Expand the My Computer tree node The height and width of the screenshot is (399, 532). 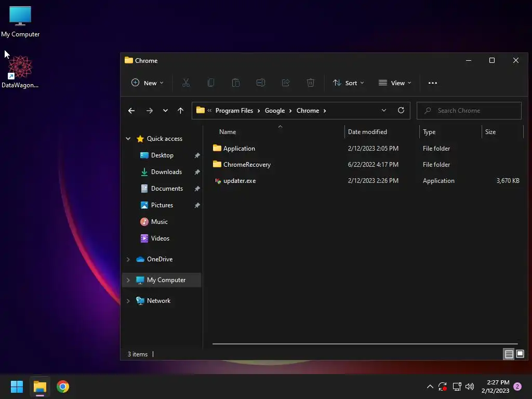[128, 280]
